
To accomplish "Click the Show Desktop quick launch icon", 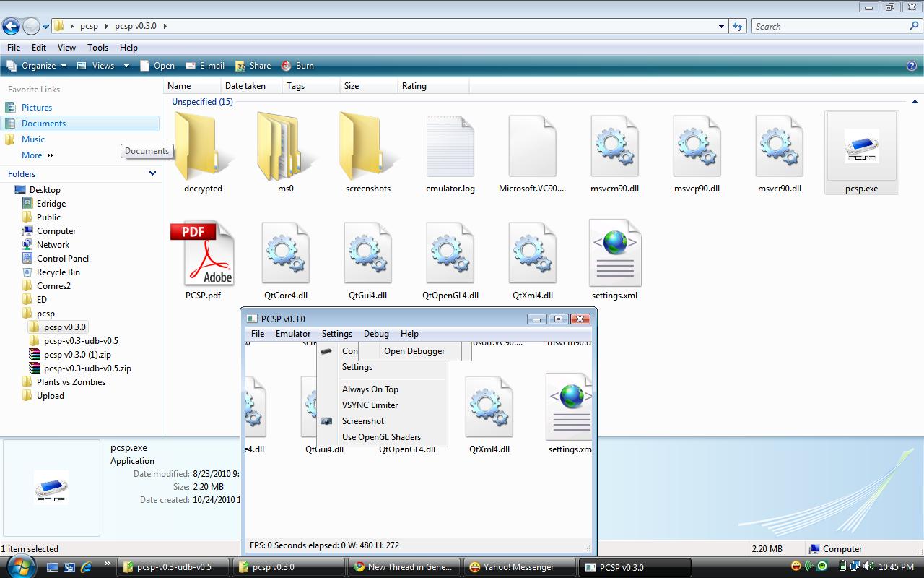I will tap(53, 567).
